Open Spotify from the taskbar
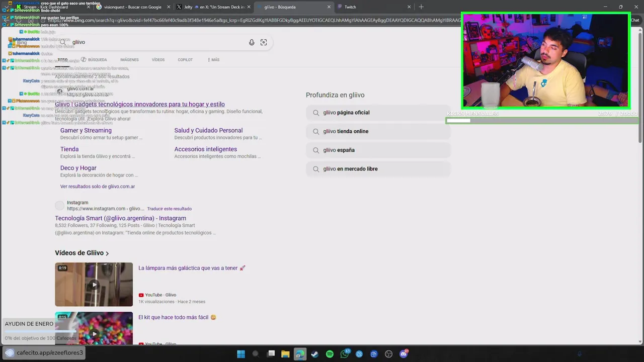Screen dimensions: 644x362 [330, 354]
